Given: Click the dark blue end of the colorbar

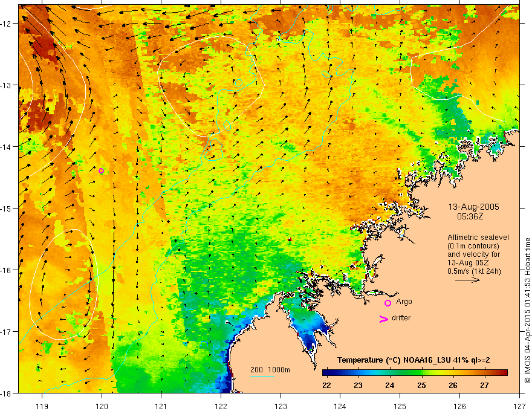Looking at the screenshot, I should [x=326, y=373].
